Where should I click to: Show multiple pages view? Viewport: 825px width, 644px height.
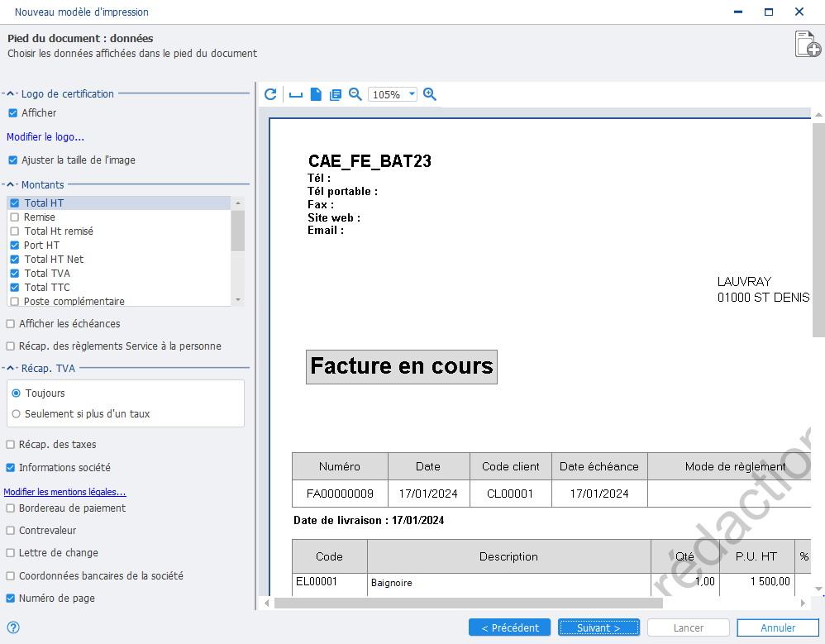tap(335, 95)
